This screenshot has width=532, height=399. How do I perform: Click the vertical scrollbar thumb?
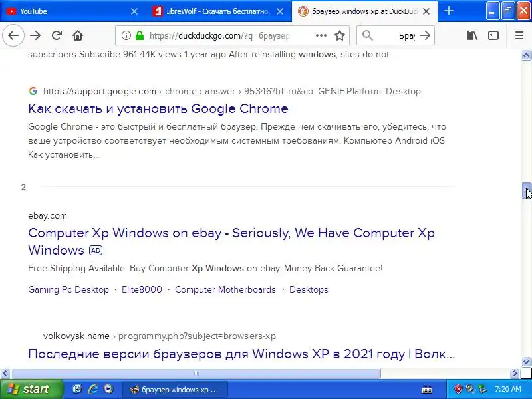click(526, 190)
